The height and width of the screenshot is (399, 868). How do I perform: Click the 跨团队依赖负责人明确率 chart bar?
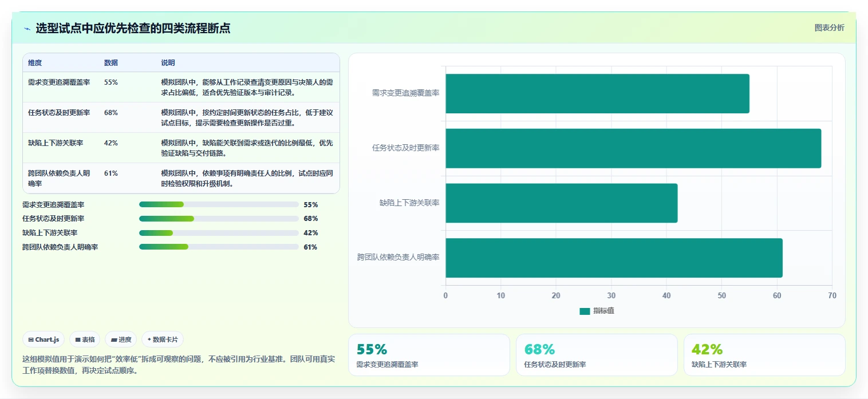pos(614,258)
